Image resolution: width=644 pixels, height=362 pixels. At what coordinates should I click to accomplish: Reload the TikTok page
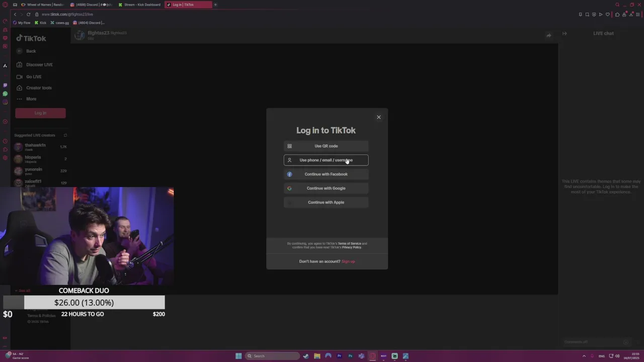(28, 14)
